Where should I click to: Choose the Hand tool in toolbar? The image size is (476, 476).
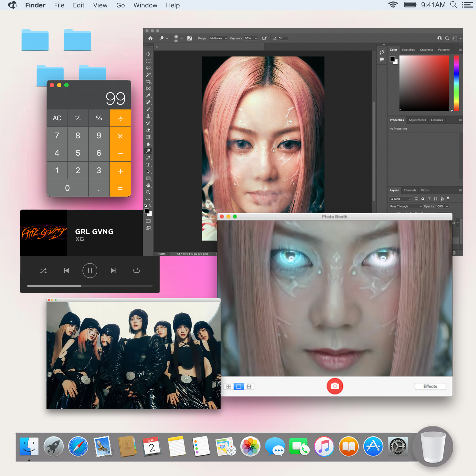click(x=148, y=185)
